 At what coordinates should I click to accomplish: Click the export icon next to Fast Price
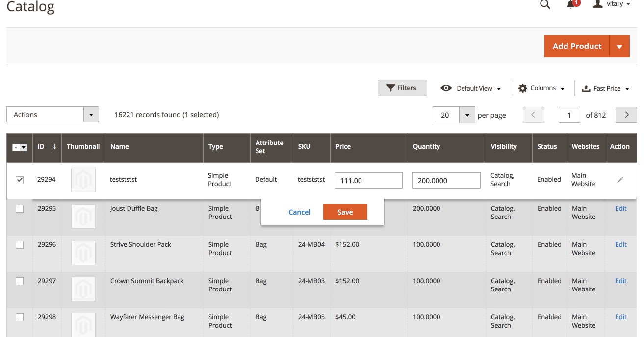[587, 88]
